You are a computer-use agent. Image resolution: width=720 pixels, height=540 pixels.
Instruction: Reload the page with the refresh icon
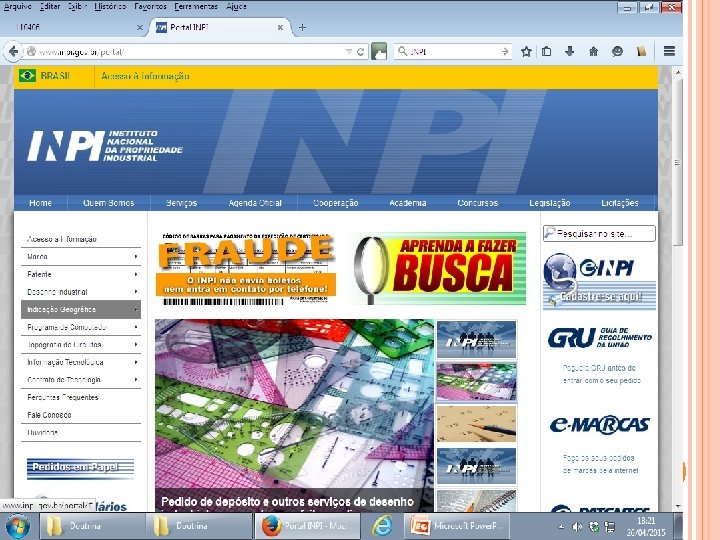coord(360,52)
